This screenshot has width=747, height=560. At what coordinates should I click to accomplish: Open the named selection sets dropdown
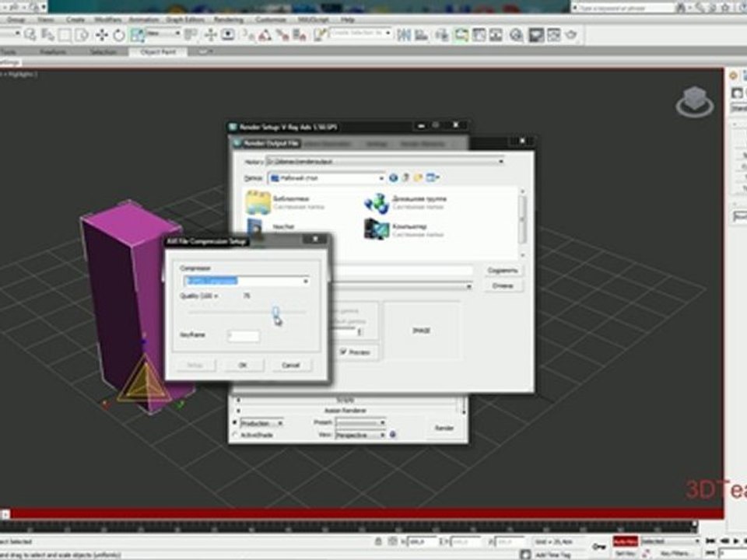pos(360,33)
